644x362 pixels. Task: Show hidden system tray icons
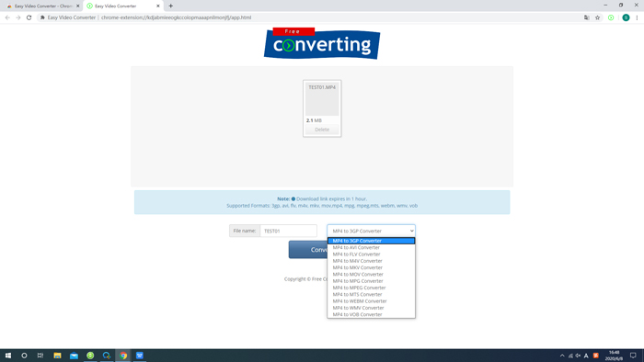(x=562, y=356)
